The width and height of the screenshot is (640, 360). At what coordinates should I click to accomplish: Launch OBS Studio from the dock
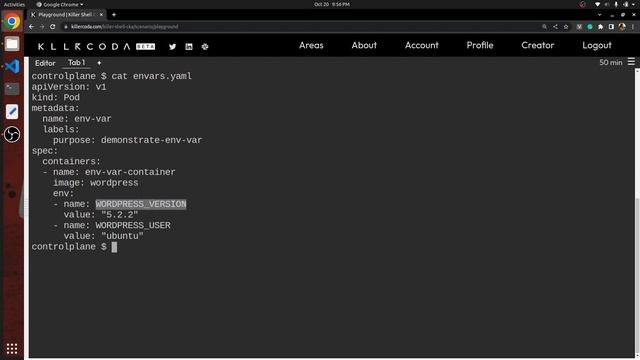(12, 134)
